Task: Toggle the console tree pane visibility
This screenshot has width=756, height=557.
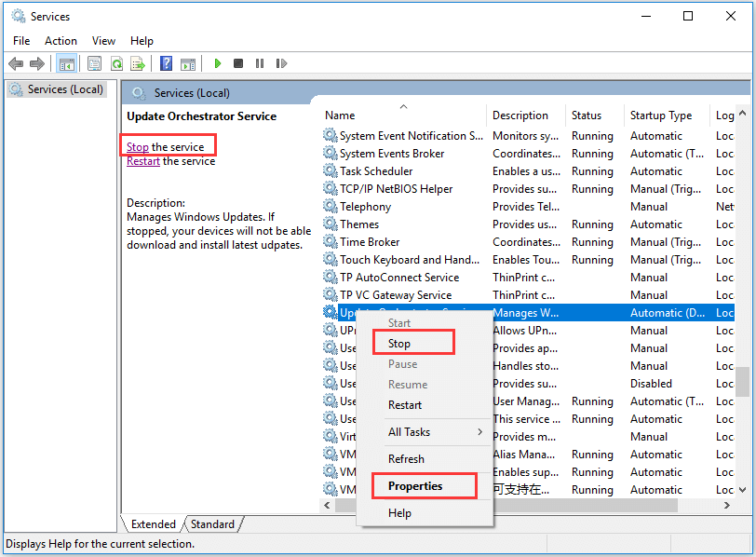Action: (66, 63)
